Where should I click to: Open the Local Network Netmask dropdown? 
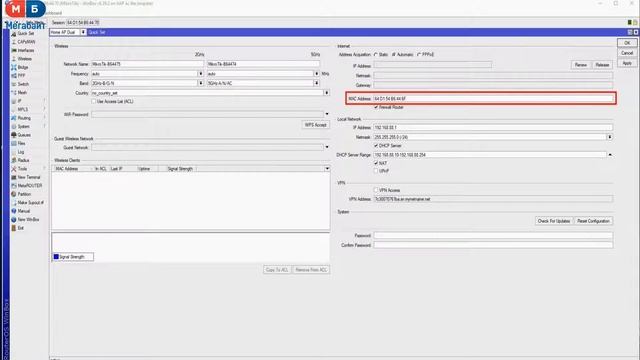point(610,137)
